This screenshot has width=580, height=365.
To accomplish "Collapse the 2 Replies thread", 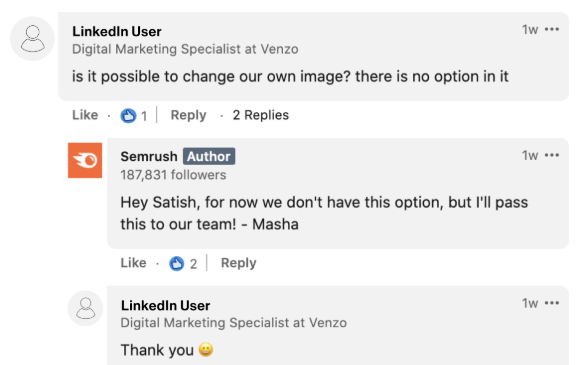I will 260,115.
